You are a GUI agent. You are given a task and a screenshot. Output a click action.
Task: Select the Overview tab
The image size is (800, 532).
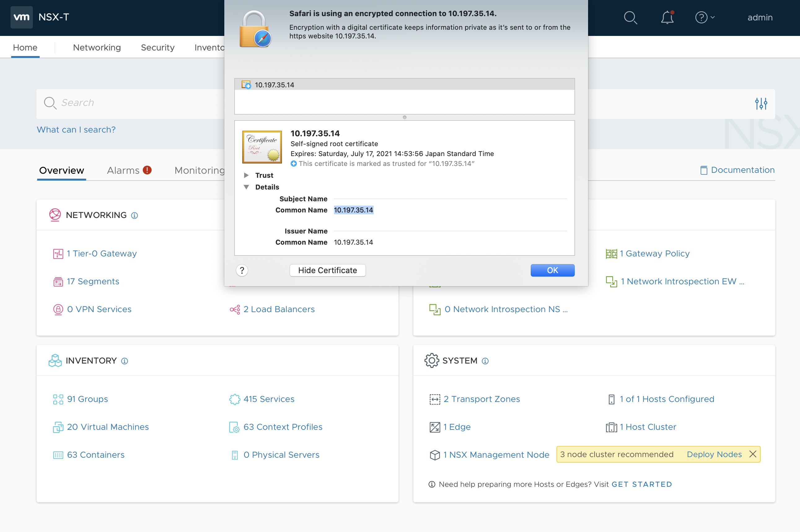(61, 170)
